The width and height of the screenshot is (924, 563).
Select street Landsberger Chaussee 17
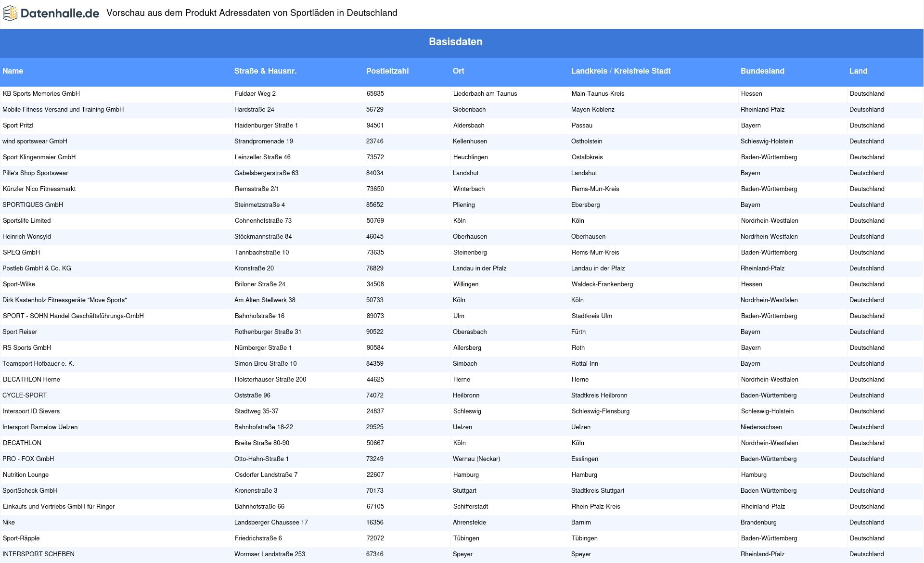click(x=271, y=523)
